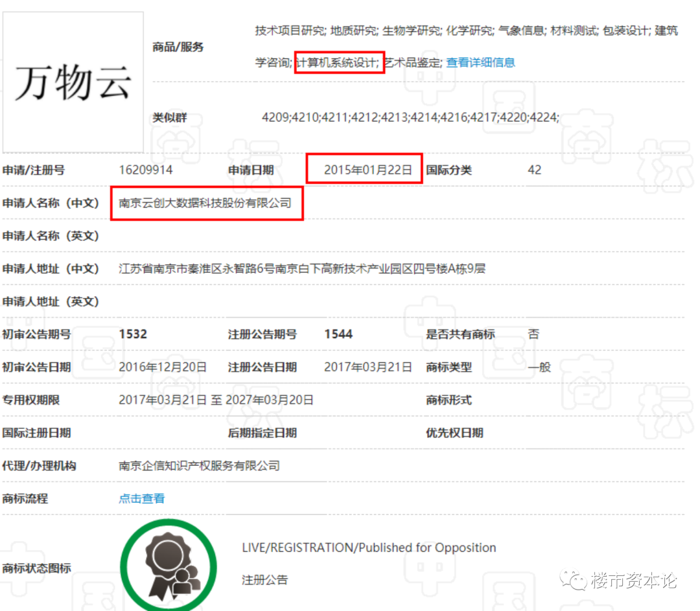Select applicant name 南京云创大数据科技股份有限公司
The image size is (700, 611).
click(x=205, y=203)
